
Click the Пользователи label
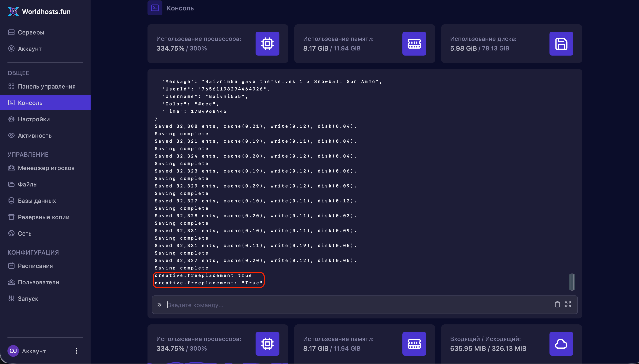39,282
